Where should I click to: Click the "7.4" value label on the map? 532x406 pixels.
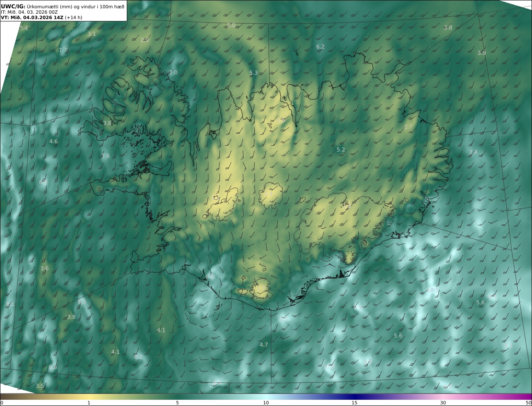tap(473, 152)
